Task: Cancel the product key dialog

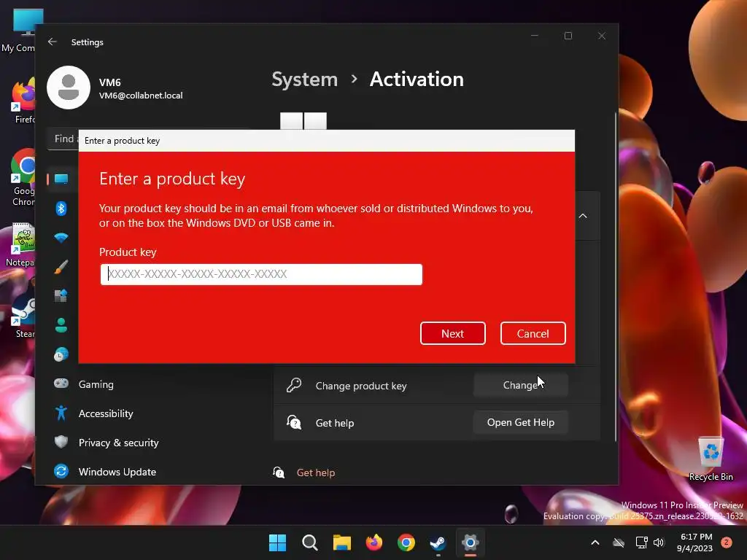Action: [533, 333]
